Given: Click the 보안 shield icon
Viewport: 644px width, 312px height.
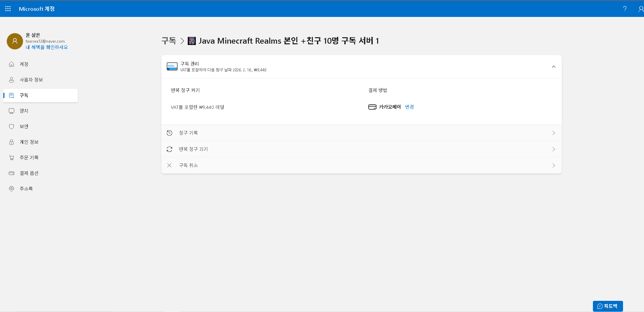Looking at the screenshot, I should coord(11,127).
